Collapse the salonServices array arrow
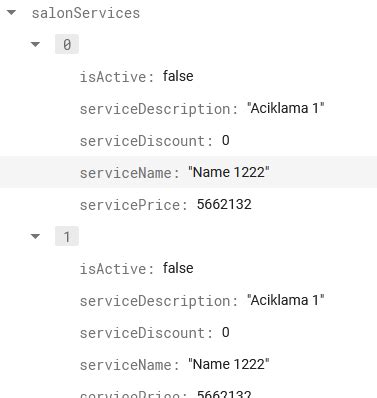 [x=11, y=13]
